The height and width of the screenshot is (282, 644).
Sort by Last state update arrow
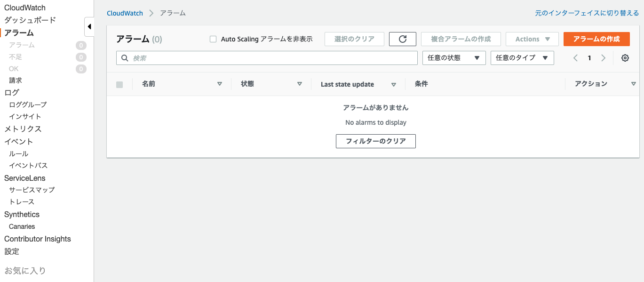393,84
